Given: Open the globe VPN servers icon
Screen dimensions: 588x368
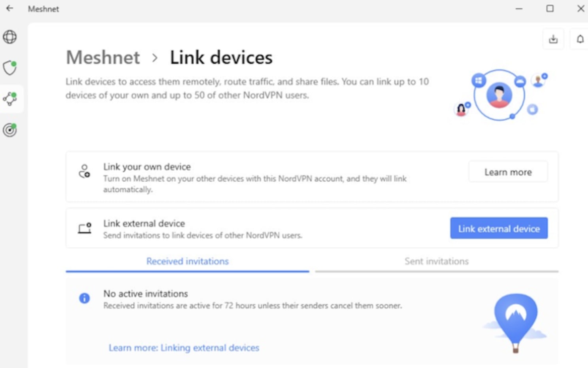Looking at the screenshot, I should (x=10, y=37).
